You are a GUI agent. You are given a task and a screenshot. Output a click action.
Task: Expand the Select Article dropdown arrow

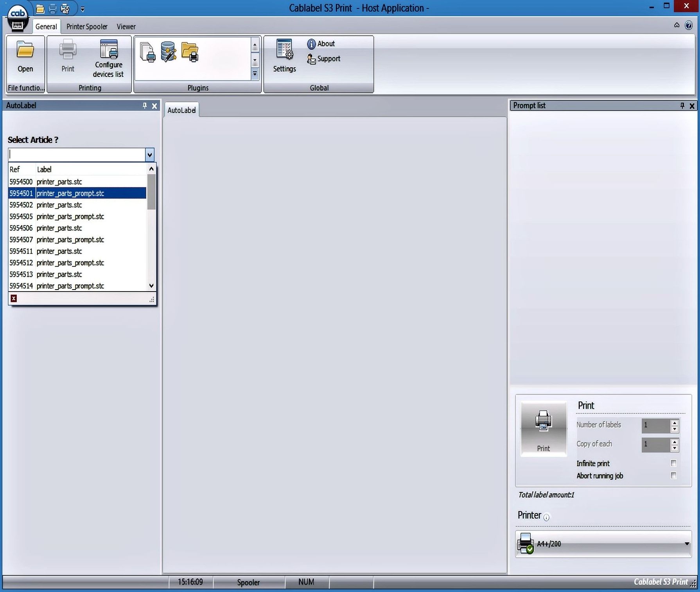click(149, 155)
